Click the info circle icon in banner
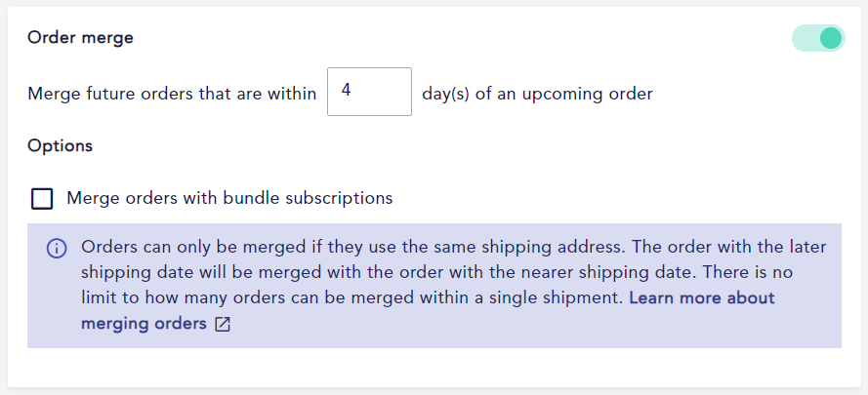 [57, 249]
